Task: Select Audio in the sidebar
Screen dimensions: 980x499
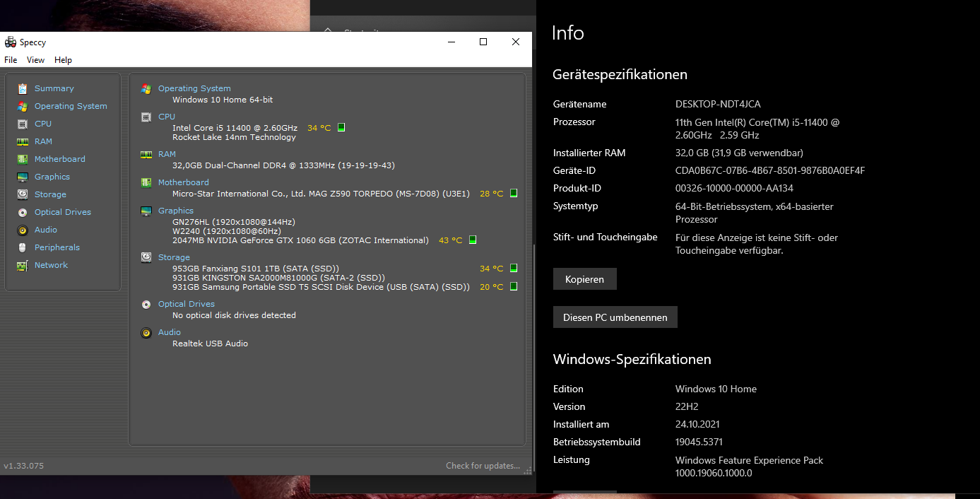Action: tap(46, 230)
